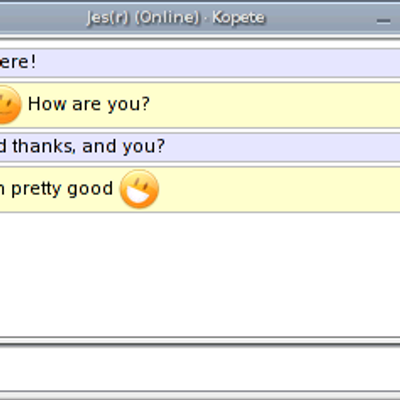Click the smiling emoticon before "How are you?"

tap(9, 104)
